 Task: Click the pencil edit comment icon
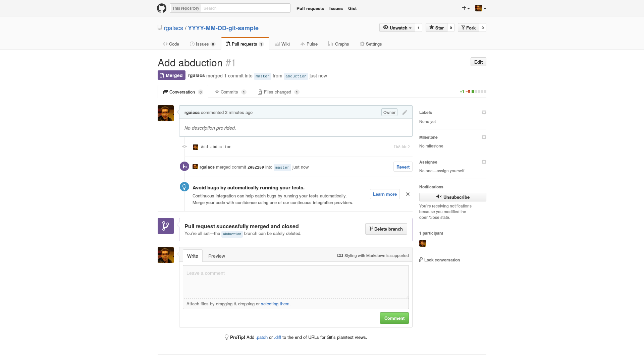405,112
